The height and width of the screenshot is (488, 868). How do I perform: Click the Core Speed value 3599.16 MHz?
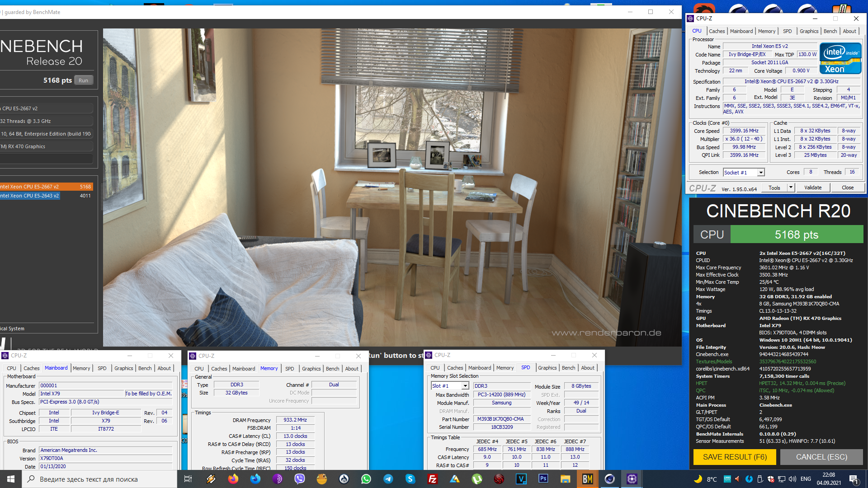[744, 131]
